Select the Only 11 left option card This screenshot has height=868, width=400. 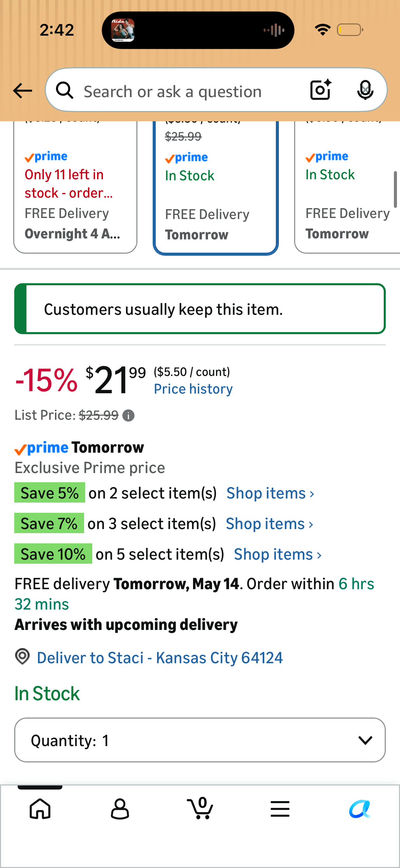[x=75, y=187]
